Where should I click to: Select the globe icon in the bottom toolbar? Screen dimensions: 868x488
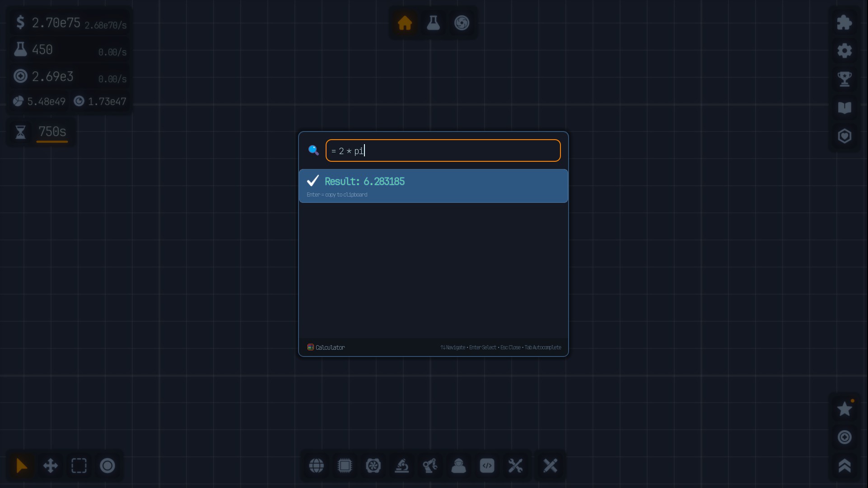click(316, 466)
